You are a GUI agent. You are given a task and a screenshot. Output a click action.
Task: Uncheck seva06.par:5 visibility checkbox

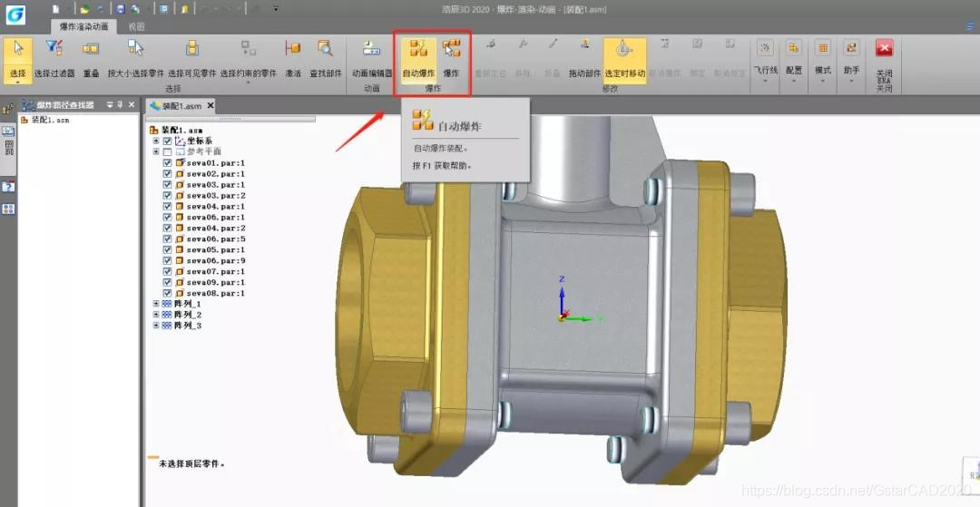point(167,239)
